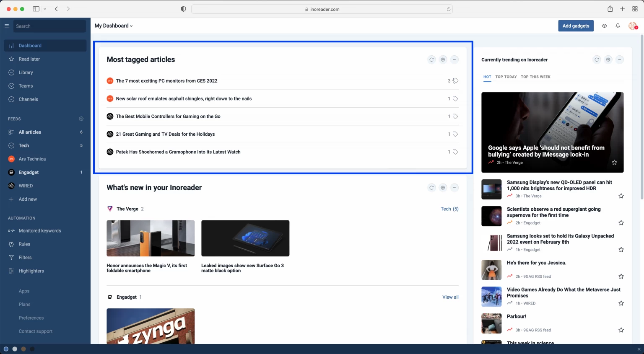The image size is (644, 354).
Task: Open View all for Engadget articles
Action: click(x=450, y=297)
